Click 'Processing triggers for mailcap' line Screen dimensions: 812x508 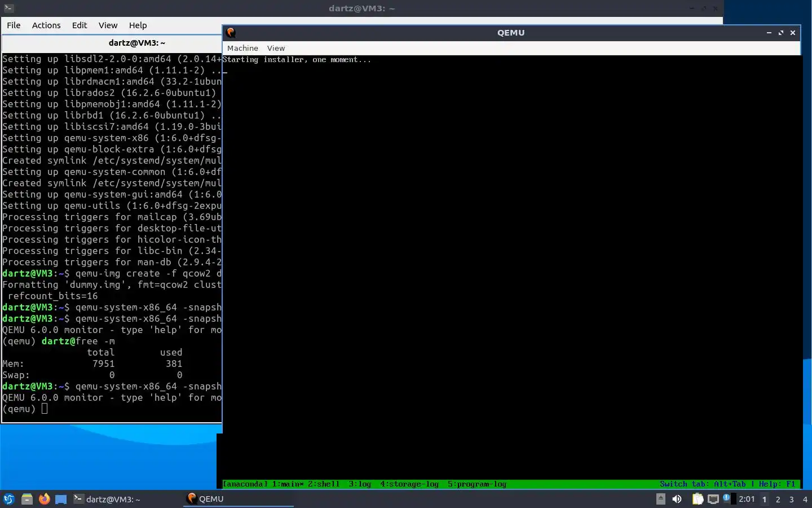click(x=112, y=217)
